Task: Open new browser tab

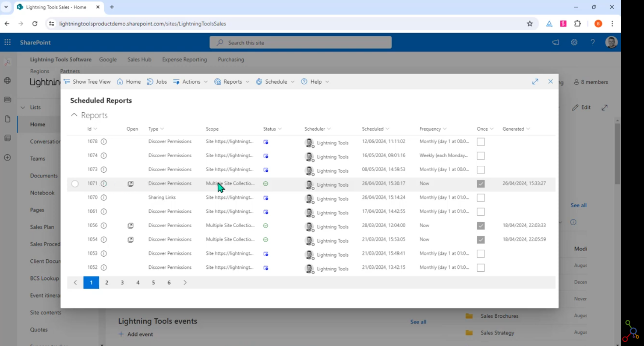Action: (112, 7)
